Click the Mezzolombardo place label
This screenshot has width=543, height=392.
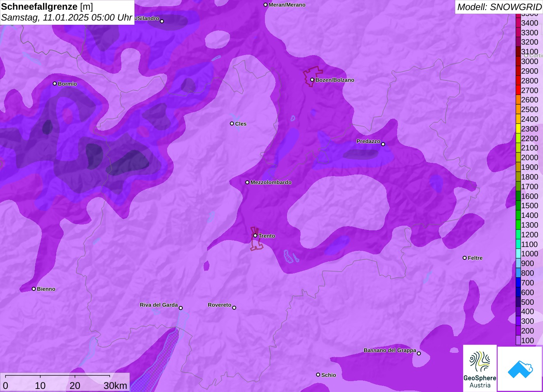click(x=271, y=182)
